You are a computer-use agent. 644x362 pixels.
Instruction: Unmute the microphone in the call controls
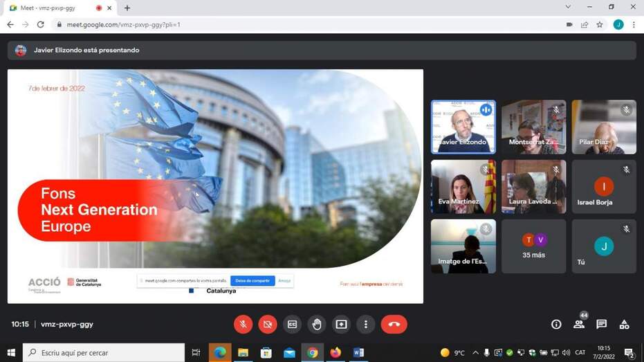(x=243, y=324)
